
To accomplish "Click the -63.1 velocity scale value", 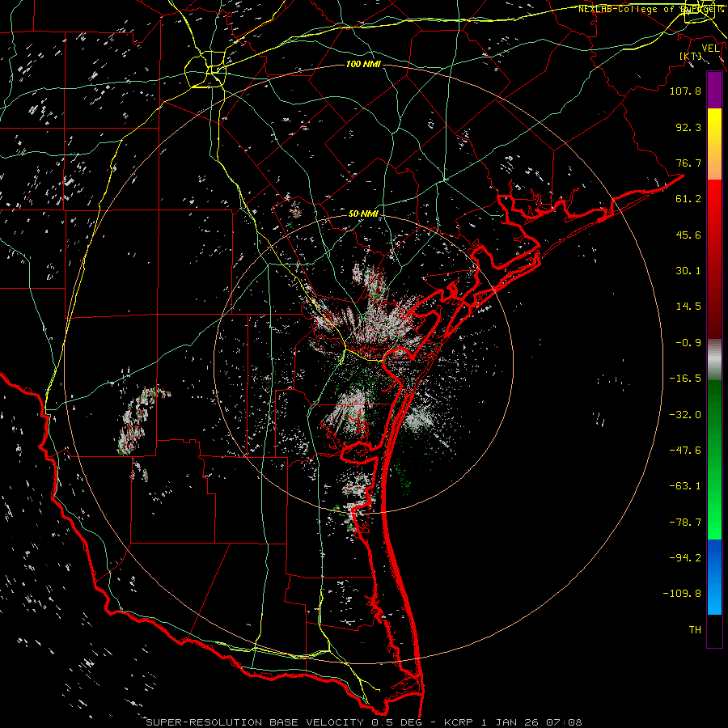I will click(685, 486).
